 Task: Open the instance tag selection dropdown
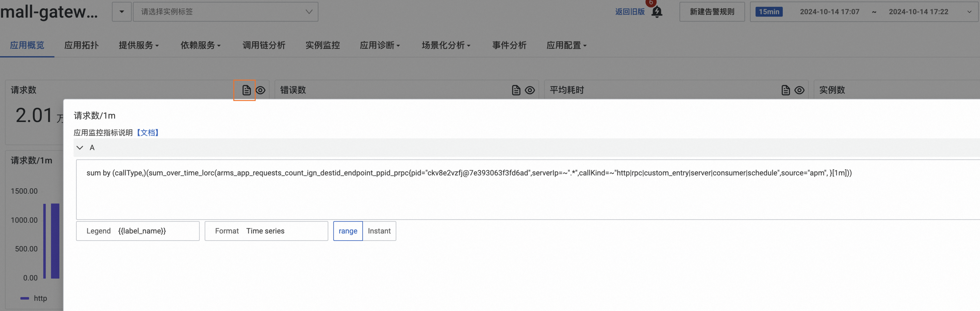tap(225, 12)
